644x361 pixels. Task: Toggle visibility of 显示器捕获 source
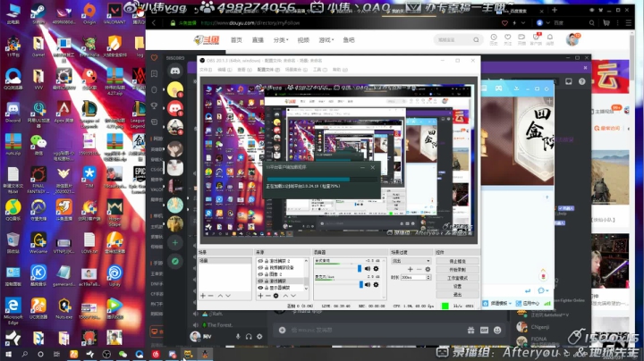click(260, 288)
